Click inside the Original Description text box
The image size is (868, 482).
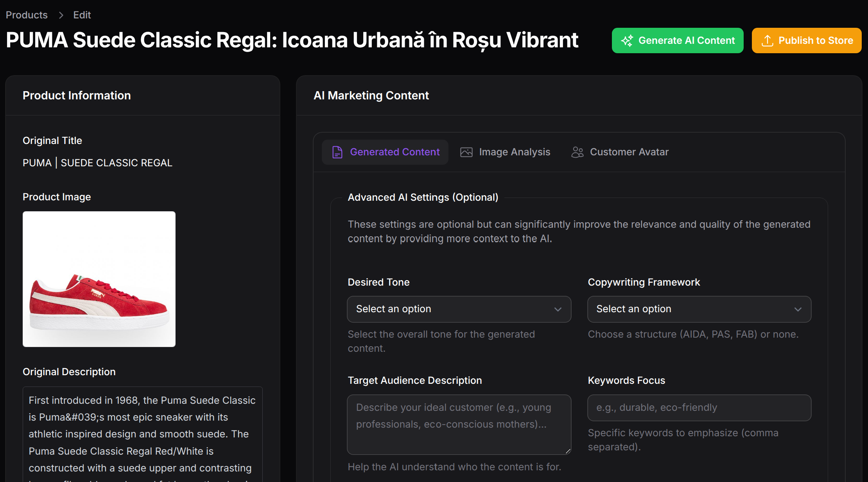tap(142, 434)
